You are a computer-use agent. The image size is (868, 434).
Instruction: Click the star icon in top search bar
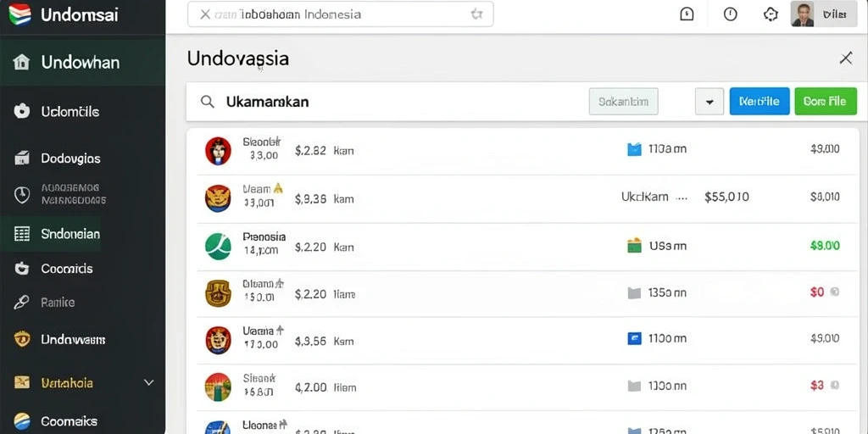476,14
